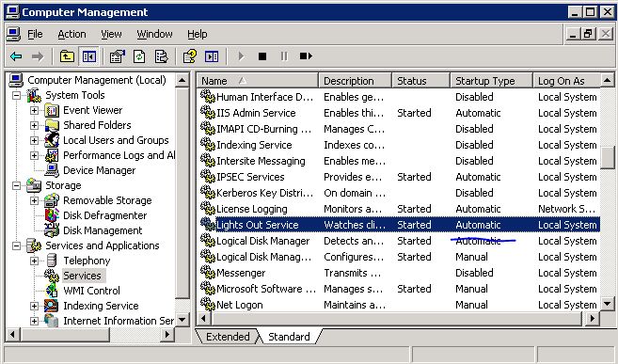The height and width of the screenshot is (364, 618).
Task: Click tree pane horizontal scroll left arrow
Action: (12, 335)
